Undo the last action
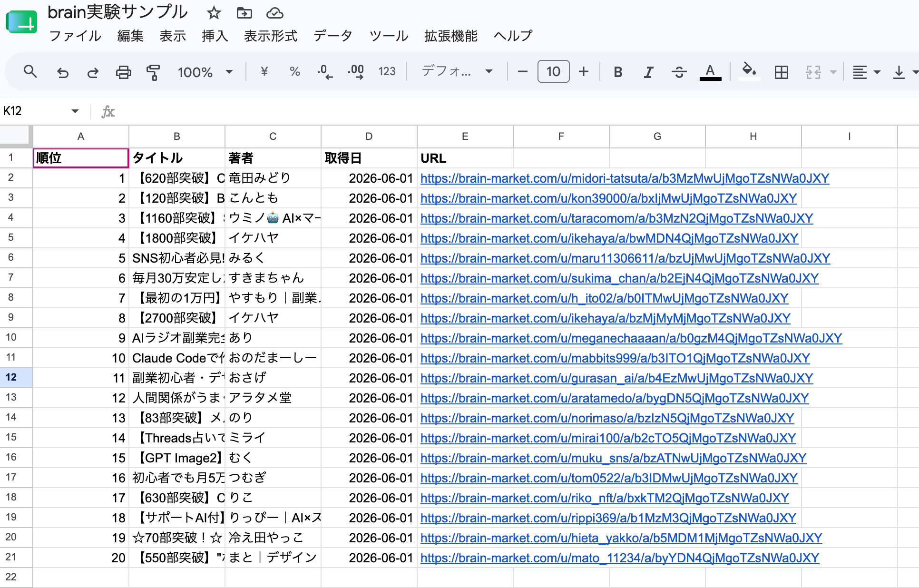 click(63, 72)
